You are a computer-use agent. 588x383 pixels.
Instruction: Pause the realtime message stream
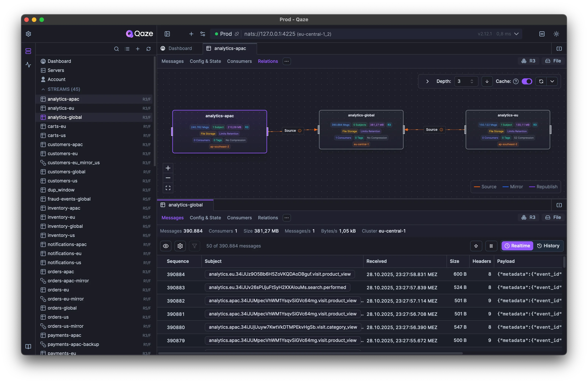(x=491, y=246)
